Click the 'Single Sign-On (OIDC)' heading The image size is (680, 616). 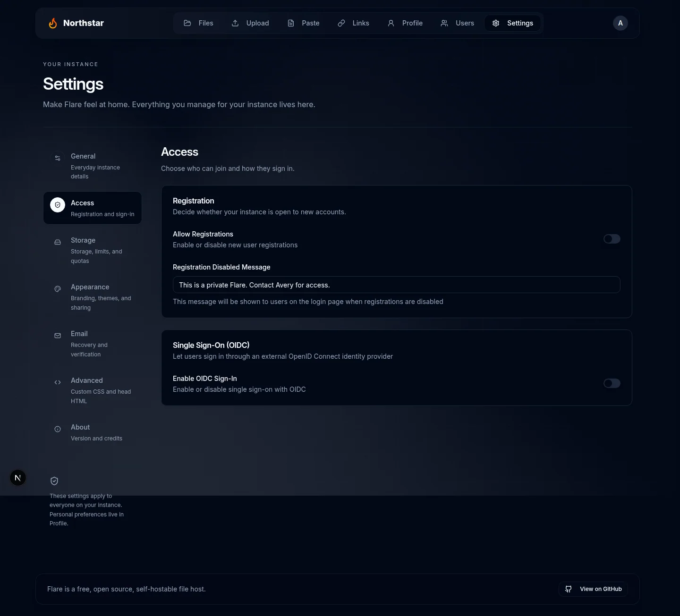pyautogui.click(x=211, y=345)
